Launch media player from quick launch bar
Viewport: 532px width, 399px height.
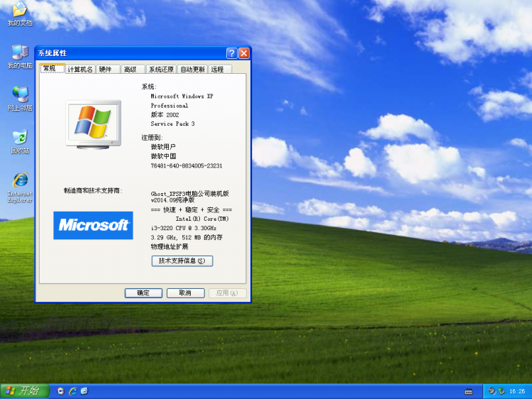(60, 391)
